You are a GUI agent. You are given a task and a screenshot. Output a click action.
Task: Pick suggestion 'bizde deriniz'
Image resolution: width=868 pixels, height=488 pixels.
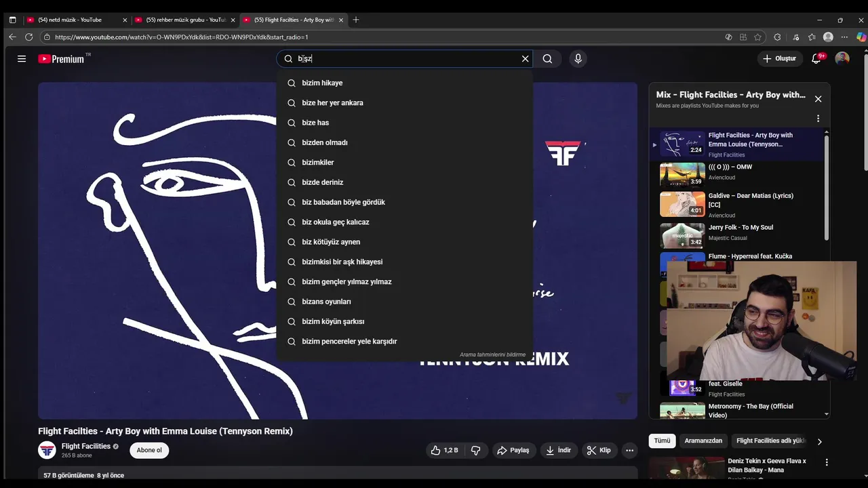(x=404, y=182)
